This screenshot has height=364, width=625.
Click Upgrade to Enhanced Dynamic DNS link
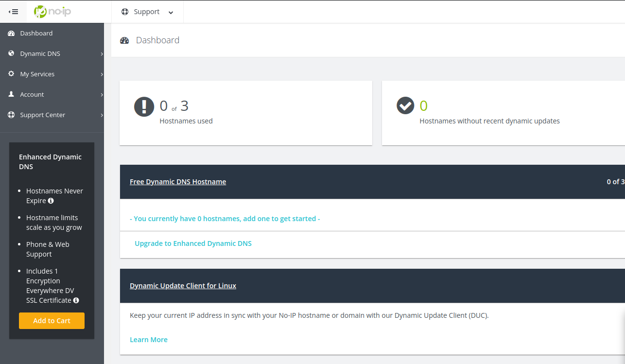pos(193,243)
